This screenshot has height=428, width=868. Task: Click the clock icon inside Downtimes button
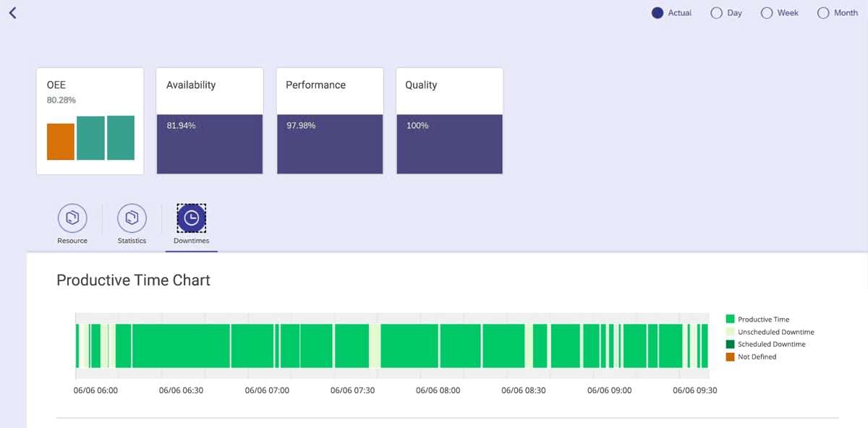point(190,217)
